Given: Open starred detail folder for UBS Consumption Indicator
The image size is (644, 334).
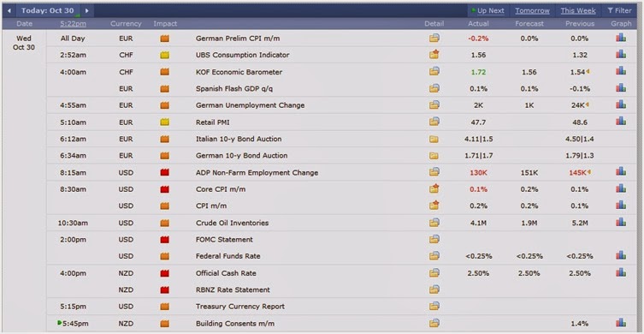Looking at the screenshot, I should pyautogui.click(x=434, y=54).
